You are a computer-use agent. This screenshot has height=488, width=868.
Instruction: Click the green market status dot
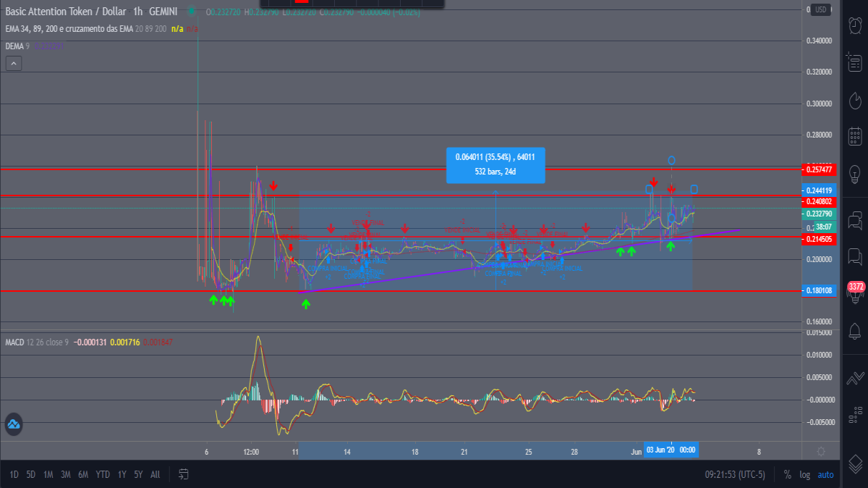(x=191, y=12)
